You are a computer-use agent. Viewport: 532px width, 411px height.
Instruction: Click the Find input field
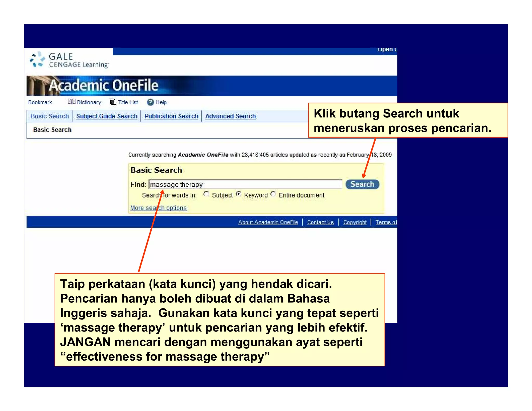(245, 184)
